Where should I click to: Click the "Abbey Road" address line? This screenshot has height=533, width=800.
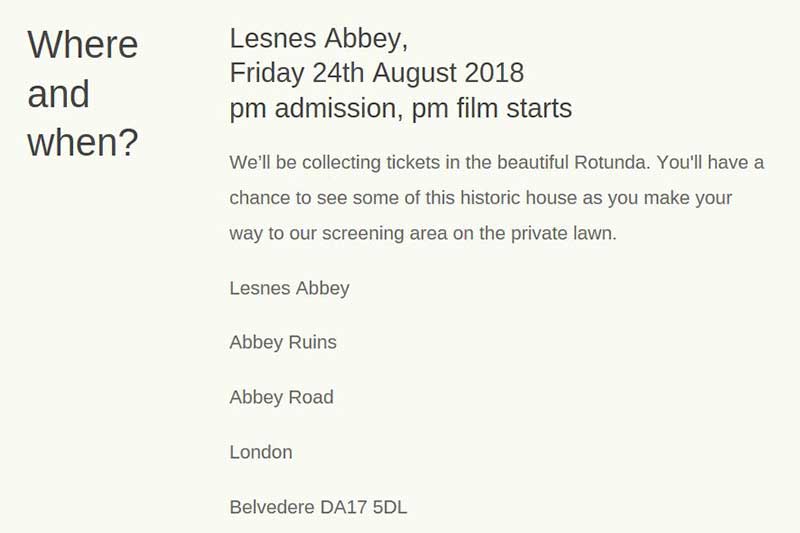coord(281,397)
